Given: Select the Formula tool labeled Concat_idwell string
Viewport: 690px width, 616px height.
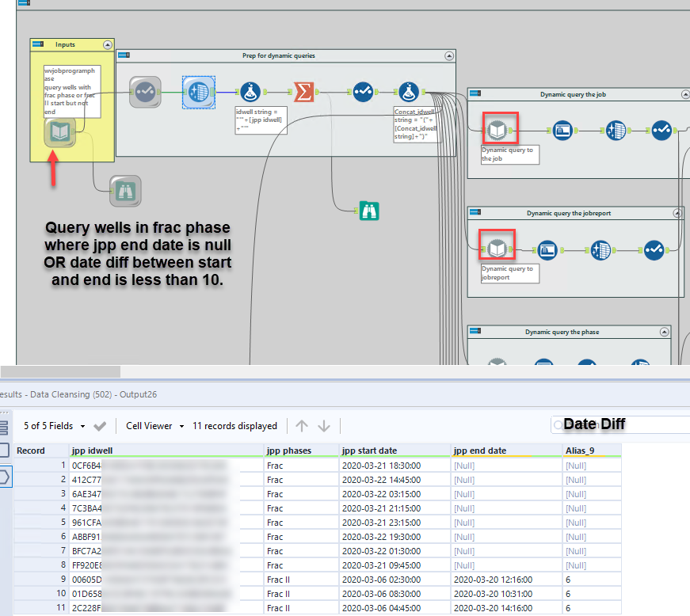Looking at the screenshot, I should (x=409, y=92).
